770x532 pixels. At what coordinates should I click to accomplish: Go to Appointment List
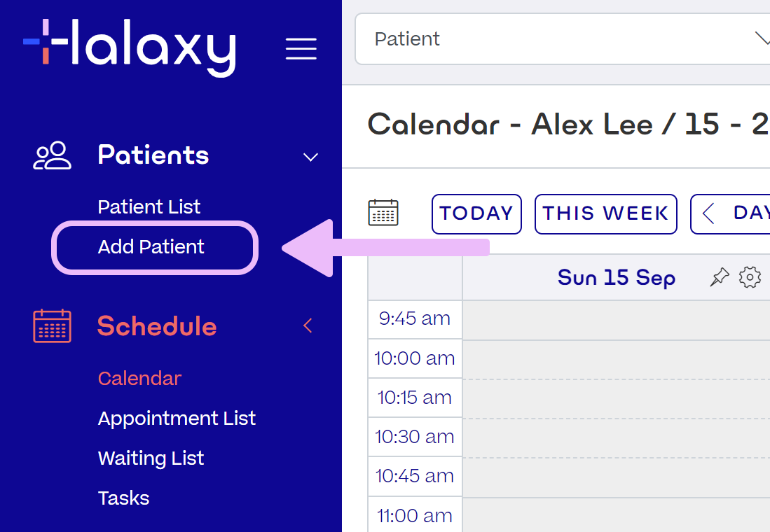point(177,419)
